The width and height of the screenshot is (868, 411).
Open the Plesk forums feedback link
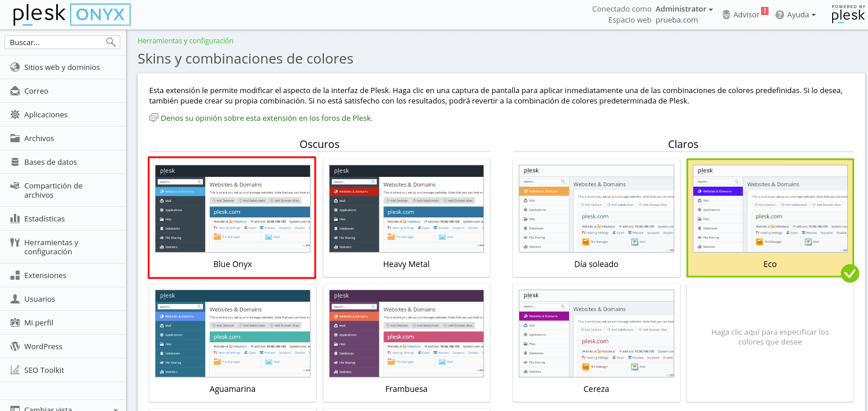(x=267, y=118)
